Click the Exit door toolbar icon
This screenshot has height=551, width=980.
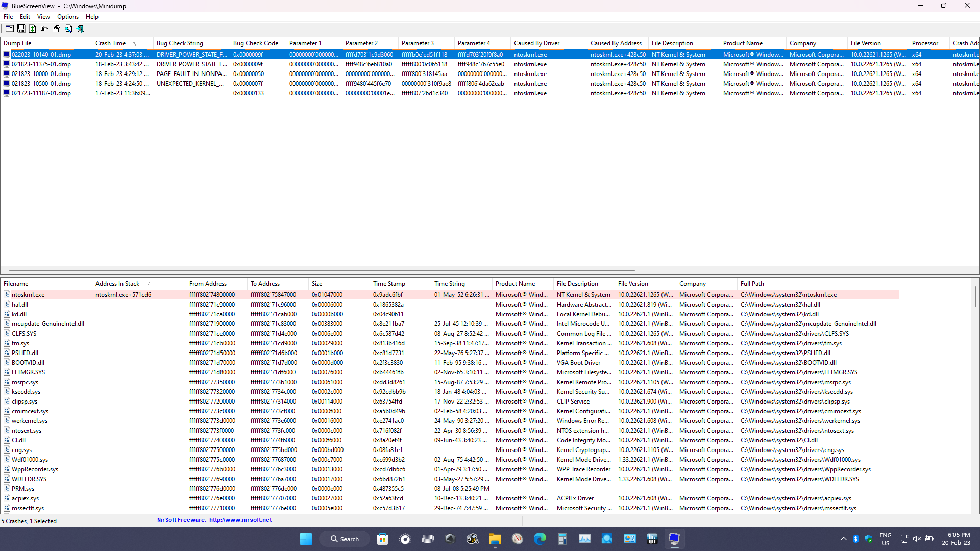click(80, 29)
